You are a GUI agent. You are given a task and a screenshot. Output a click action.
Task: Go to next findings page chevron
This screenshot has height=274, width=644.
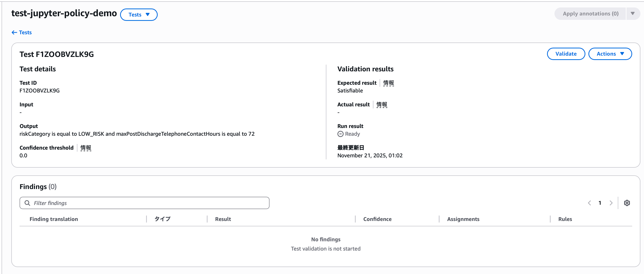tap(611, 203)
